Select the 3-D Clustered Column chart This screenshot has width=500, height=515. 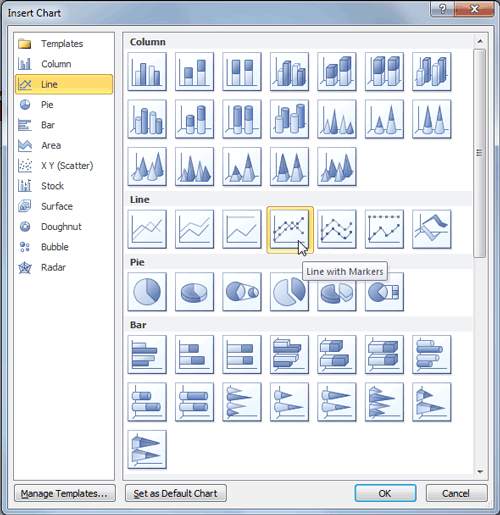point(289,71)
